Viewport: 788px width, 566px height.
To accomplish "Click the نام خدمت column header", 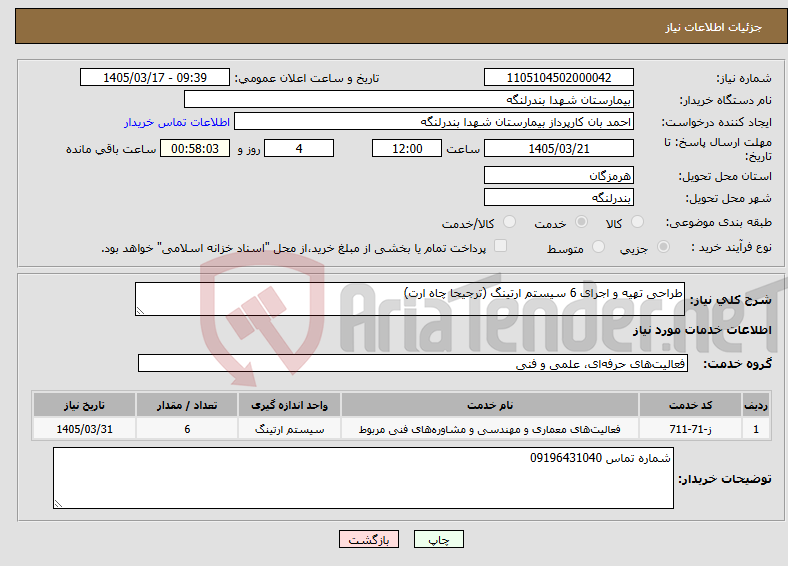I will tap(490, 405).
